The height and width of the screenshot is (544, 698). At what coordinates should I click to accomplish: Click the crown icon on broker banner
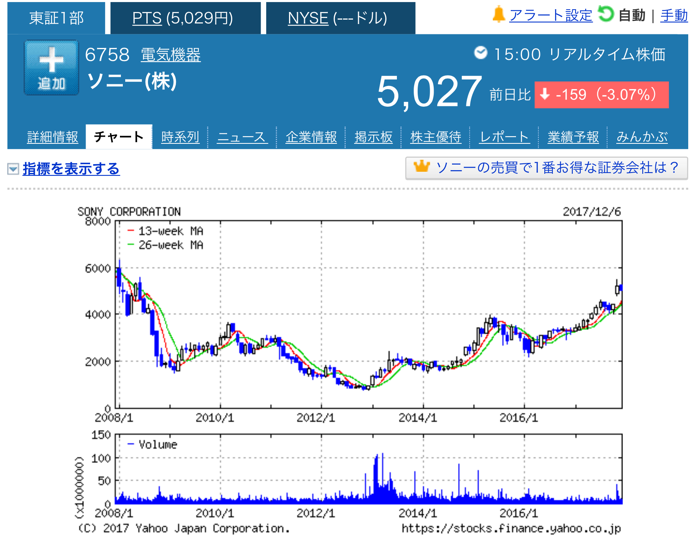pyautogui.click(x=421, y=167)
